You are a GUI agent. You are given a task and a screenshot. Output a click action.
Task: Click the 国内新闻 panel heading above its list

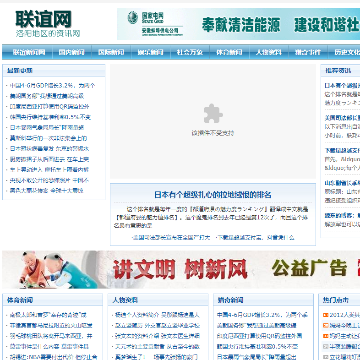(x=231, y=300)
